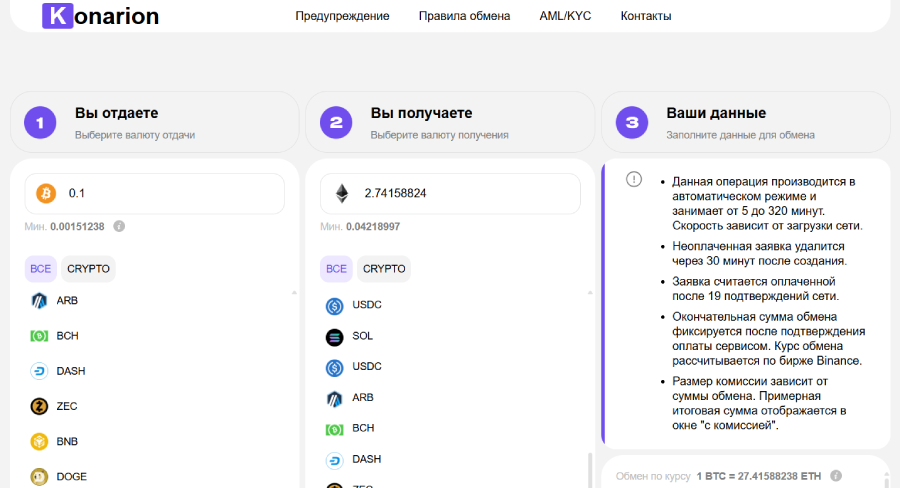The height and width of the screenshot is (488, 900).
Task: Open the Правила обмена page
Action: [x=464, y=16]
